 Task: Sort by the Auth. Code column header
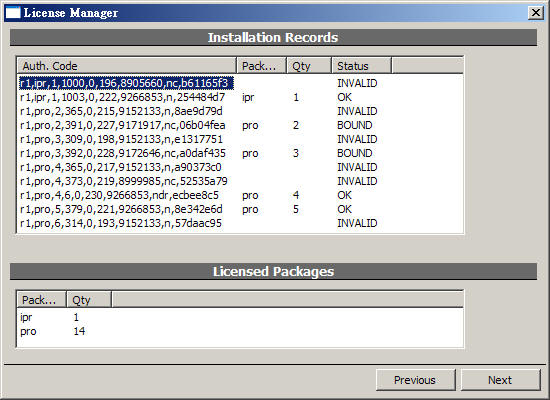coord(127,66)
